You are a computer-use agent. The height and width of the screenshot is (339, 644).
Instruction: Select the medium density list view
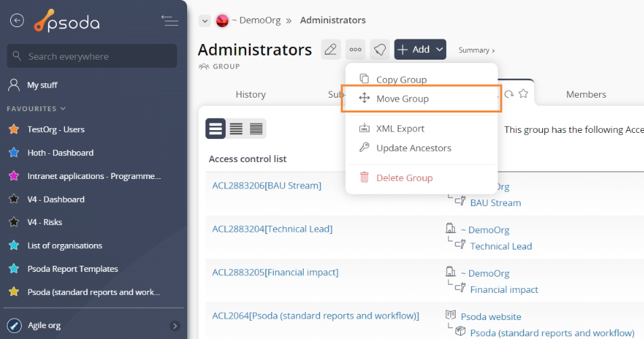coord(236,128)
